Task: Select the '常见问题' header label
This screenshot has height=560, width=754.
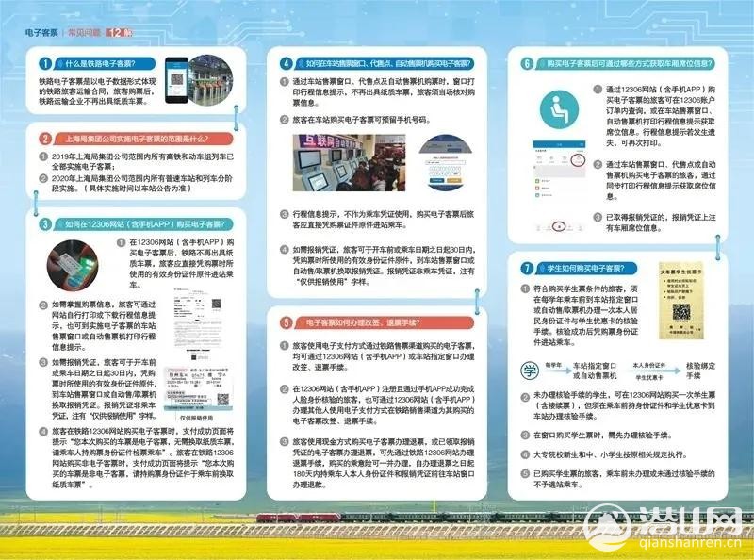Action: (x=85, y=31)
